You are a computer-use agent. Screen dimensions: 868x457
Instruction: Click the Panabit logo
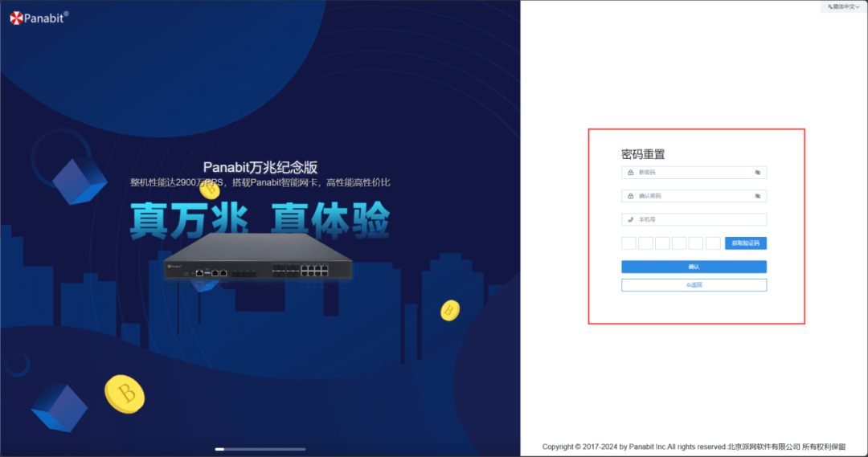coord(39,18)
